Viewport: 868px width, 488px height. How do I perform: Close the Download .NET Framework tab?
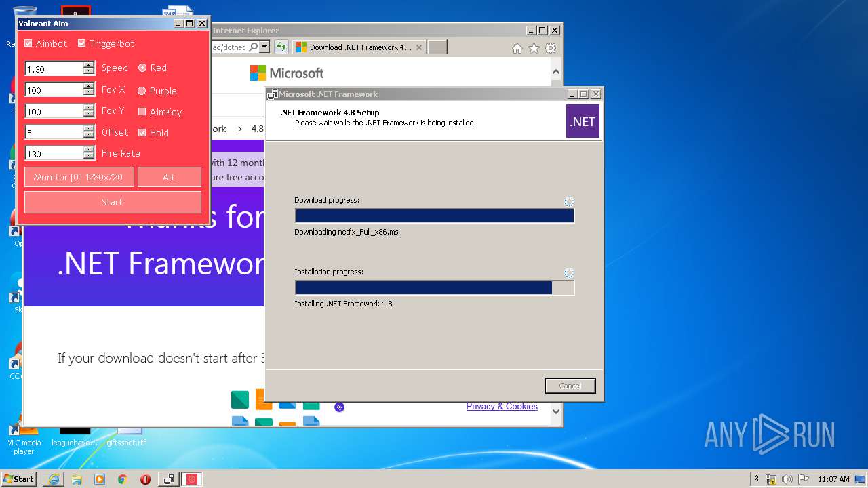[419, 47]
